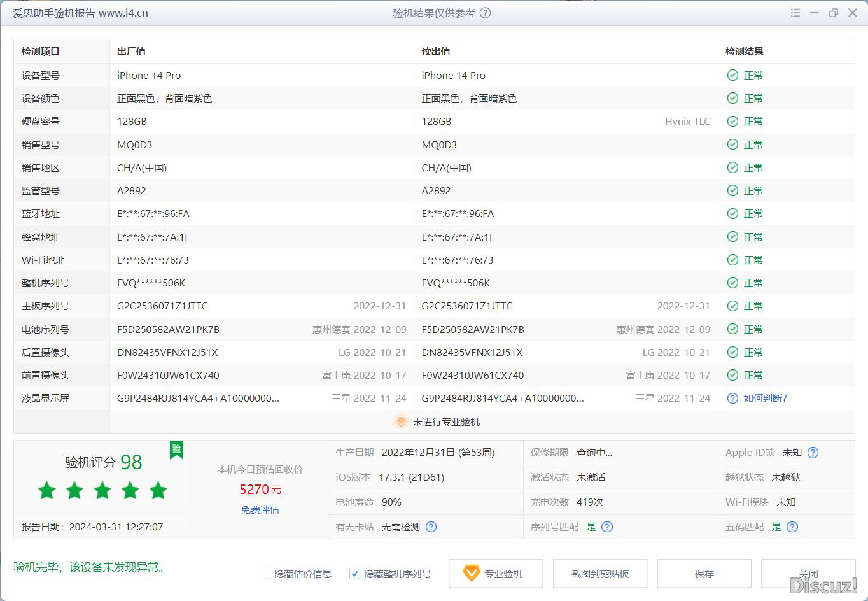The image size is (868, 601).
Task: Open 如何判断? link for LCD screen
Action: (765, 398)
